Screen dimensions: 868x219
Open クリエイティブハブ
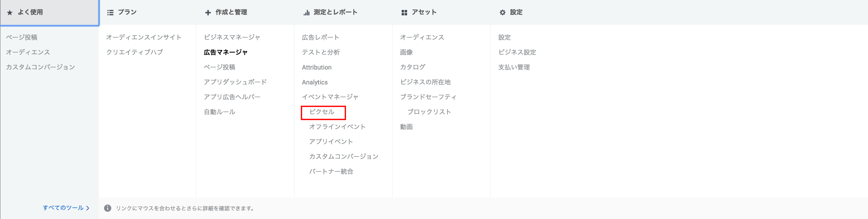pyautogui.click(x=134, y=52)
